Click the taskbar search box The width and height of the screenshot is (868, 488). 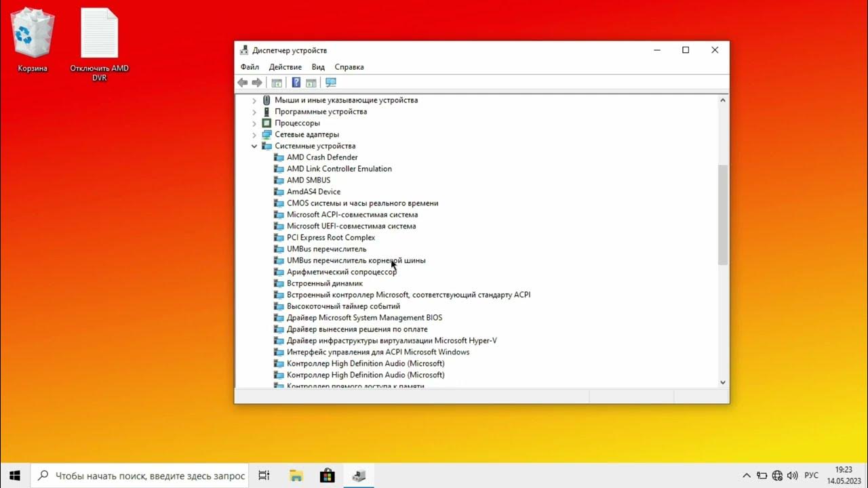[140, 476]
